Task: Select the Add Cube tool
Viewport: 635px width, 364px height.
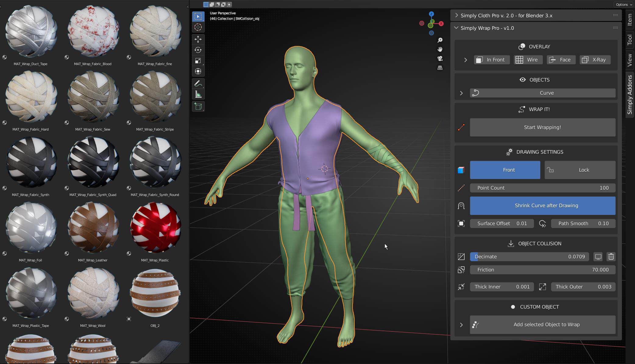Action: [198, 106]
